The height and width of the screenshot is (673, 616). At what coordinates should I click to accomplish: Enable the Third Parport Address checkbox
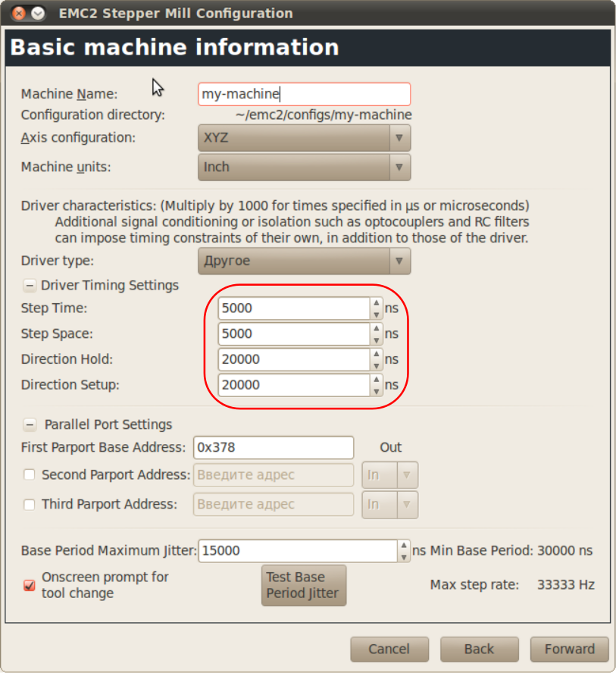point(29,504)
